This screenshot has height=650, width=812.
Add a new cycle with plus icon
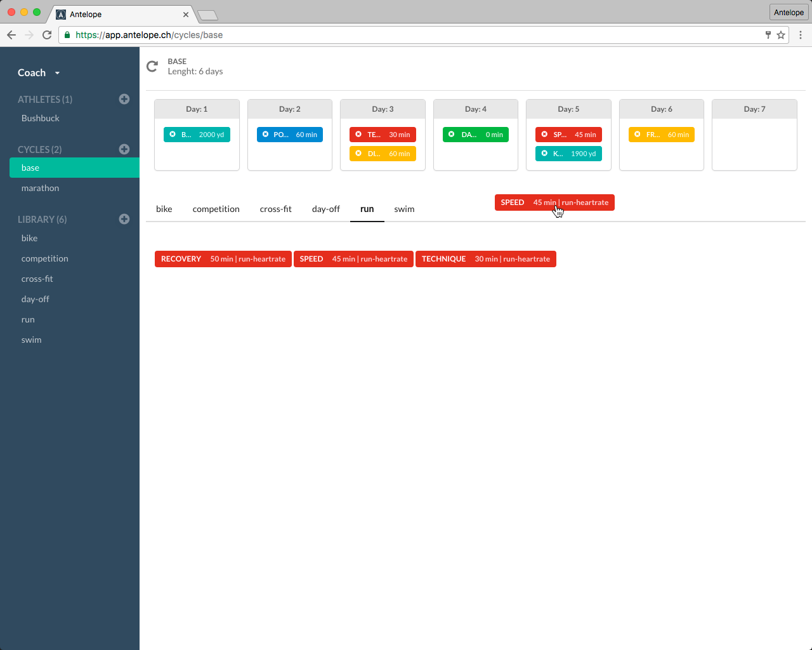coord(124,149)
